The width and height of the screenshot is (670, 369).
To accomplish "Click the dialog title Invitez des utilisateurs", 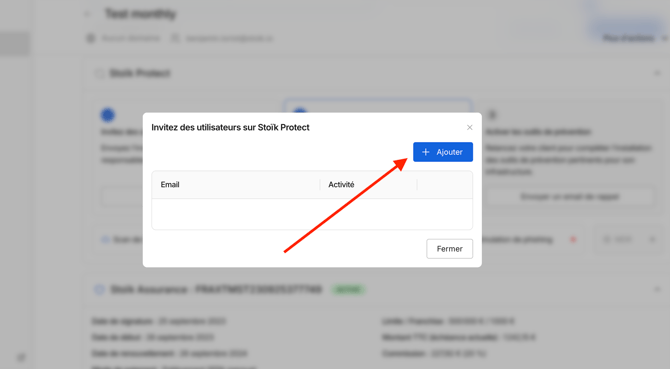I will click(x=230, y=127).
